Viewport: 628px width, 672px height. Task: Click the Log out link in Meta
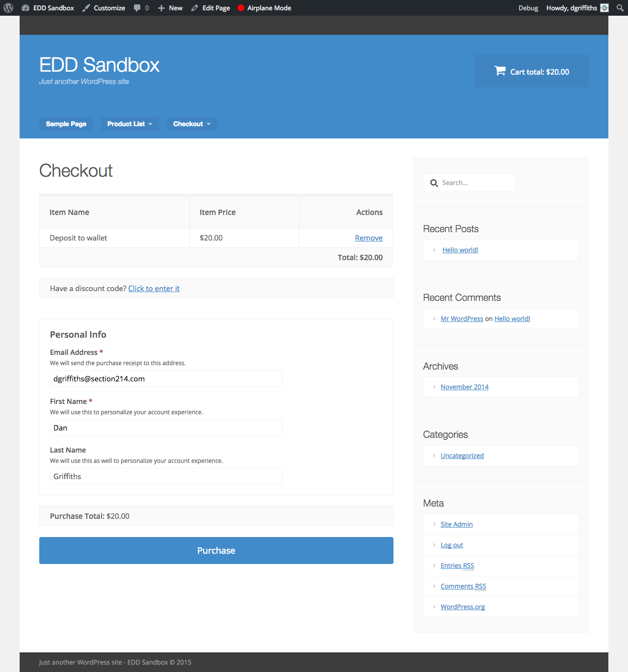point(451,545)
